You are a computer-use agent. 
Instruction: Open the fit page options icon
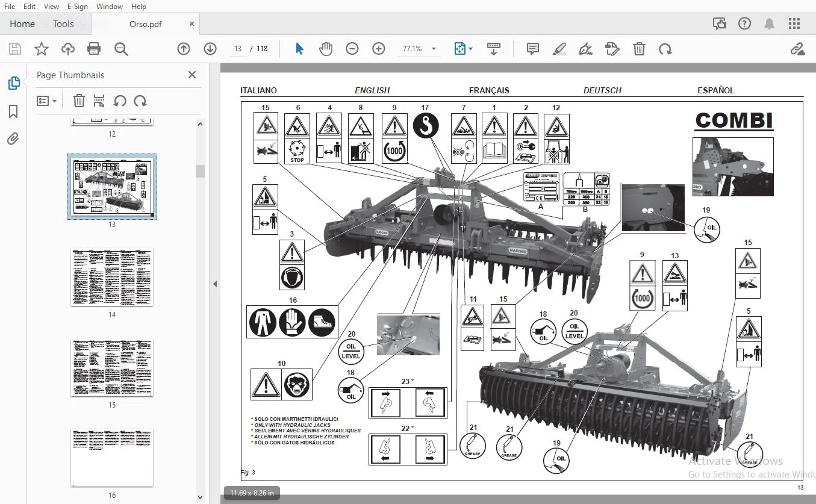pyautogui.click(x=463, y=49)
